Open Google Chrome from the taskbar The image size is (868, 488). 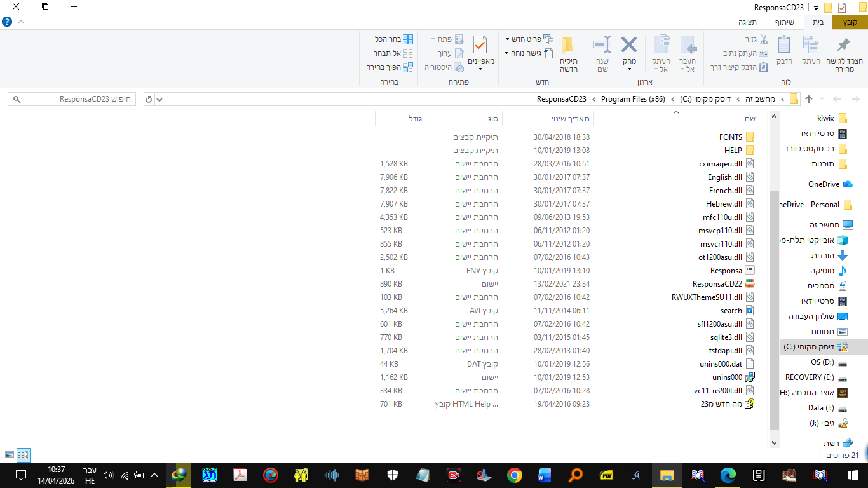pos(514,475)
